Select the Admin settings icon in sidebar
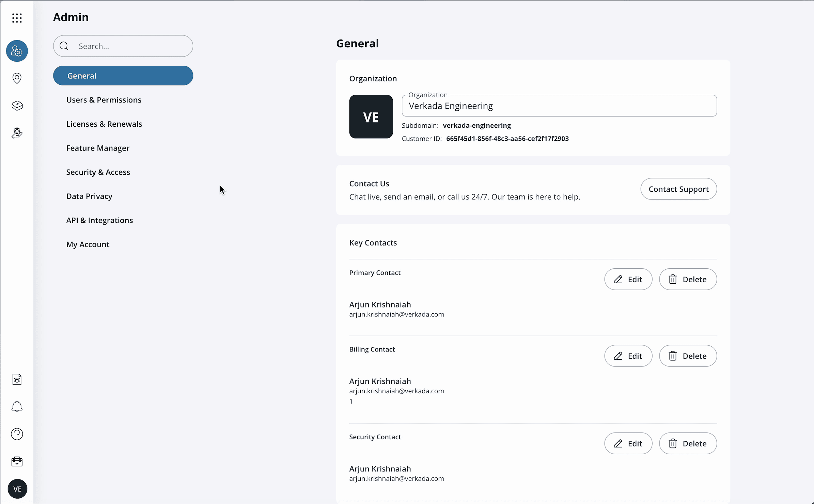This screenshot has width=814, height=504. [17, 51]
